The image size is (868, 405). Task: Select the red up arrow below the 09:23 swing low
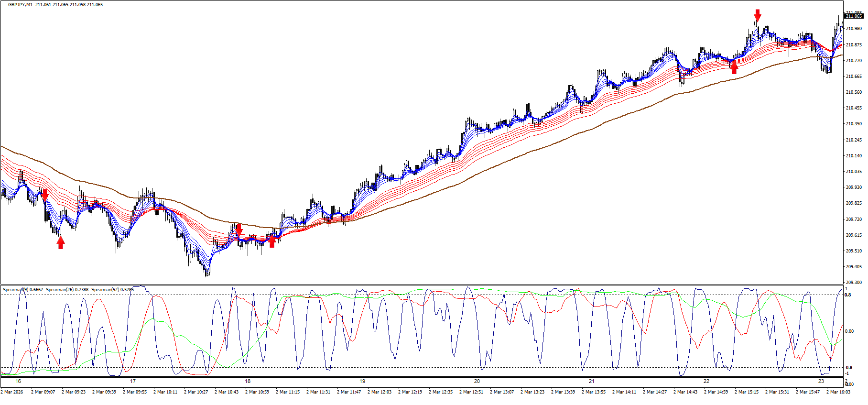click(x=61, y=243)
